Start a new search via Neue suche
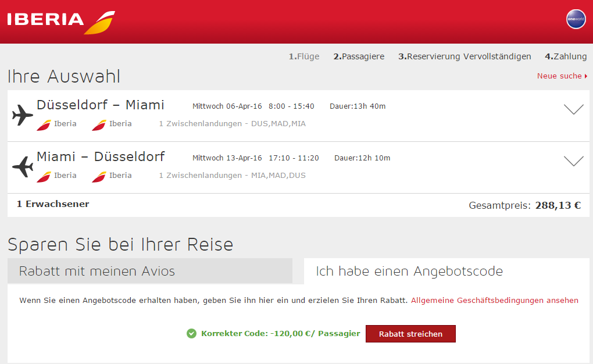This screenshot has height=364, width=593. pyautogui.click(x=562, y=76)
